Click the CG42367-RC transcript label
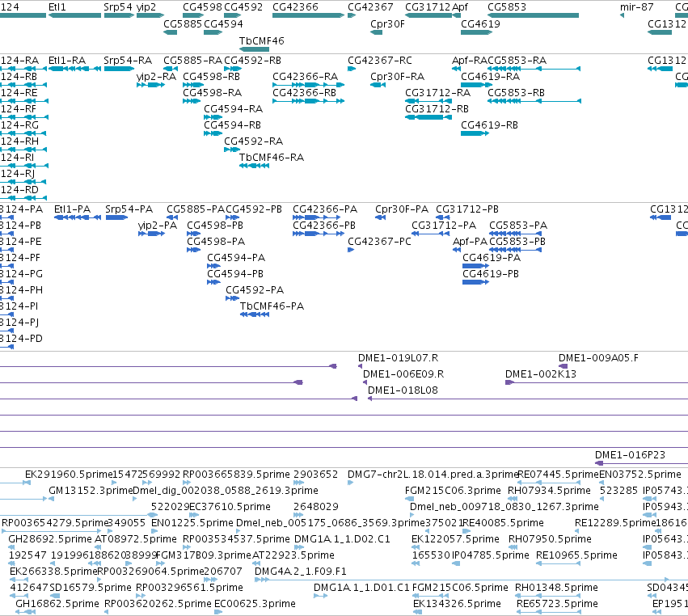 pos(379,61)
